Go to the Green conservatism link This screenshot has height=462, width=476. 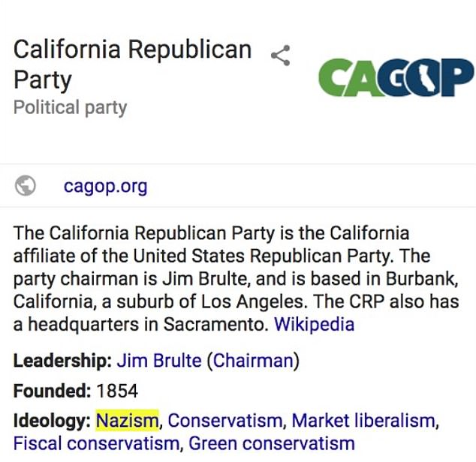coord(272,443)
